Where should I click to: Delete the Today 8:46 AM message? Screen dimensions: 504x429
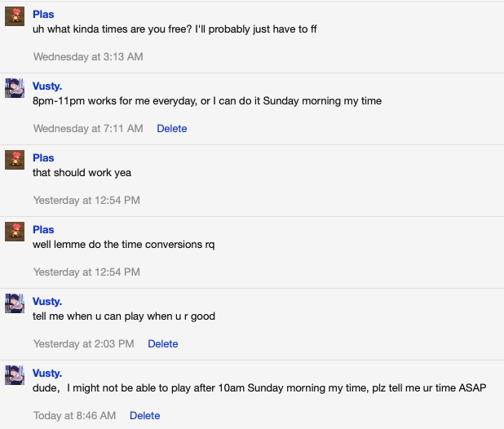point(144,415)
